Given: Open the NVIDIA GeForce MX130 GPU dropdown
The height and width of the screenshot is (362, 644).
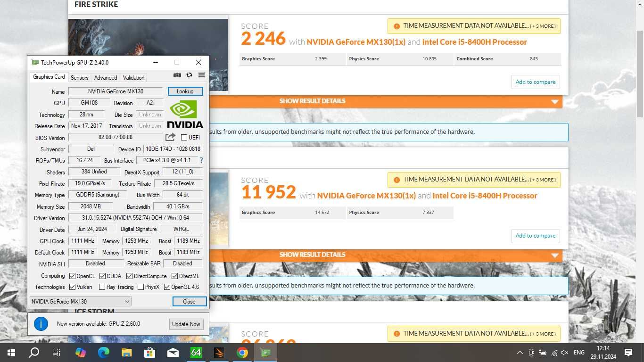Looking at the screenshot, I should tap(81, 301).
